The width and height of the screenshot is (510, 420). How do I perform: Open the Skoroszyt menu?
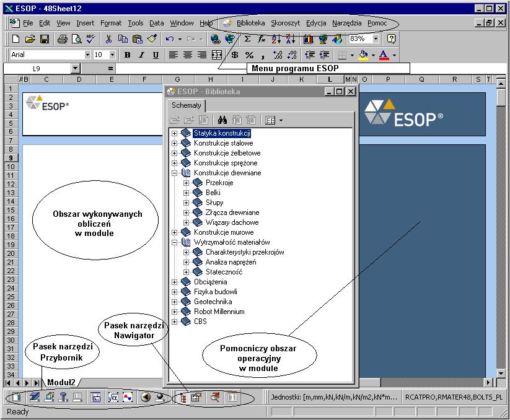285,23
